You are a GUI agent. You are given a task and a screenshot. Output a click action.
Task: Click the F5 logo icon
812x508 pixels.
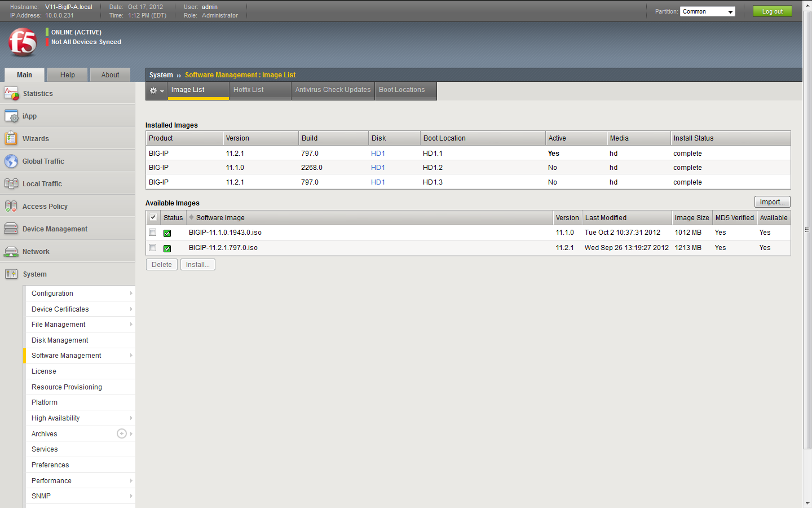(x=23, y=42)
